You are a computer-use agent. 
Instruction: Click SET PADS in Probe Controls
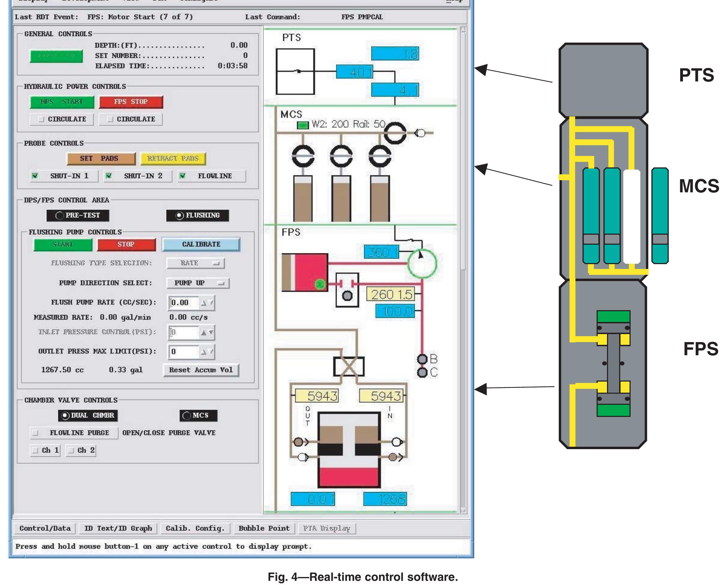(x=101, y=158)
